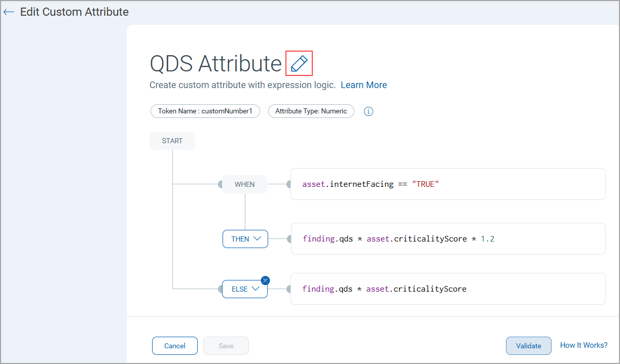Click the back arrow next to Edit Custom Attribute

pyautogui.click(x=9, y=12)
